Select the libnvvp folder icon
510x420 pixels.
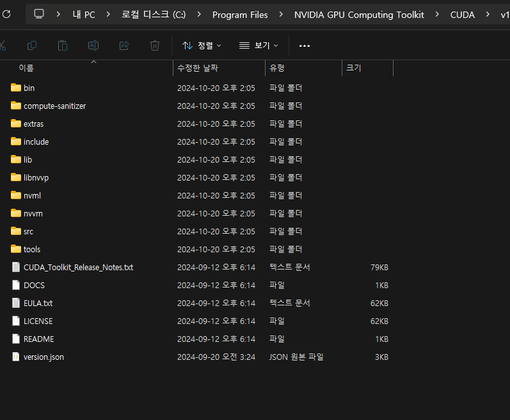(x=16, y=177)
